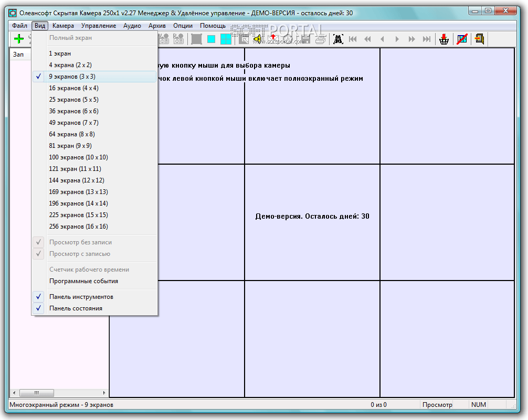
Task: Click 'NUM' indicator in status bar
Action: tap(479, 405)
